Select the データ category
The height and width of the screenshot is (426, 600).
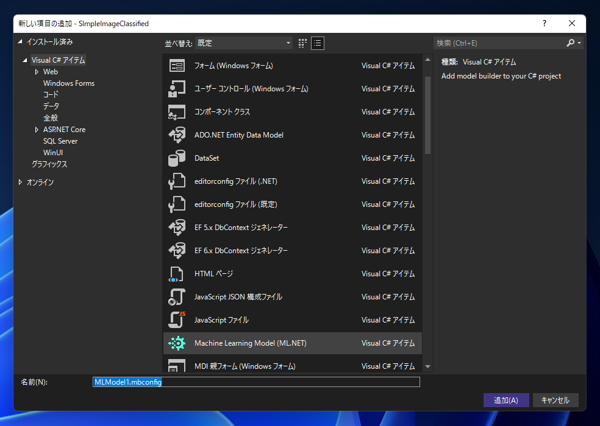coord(51,106)
